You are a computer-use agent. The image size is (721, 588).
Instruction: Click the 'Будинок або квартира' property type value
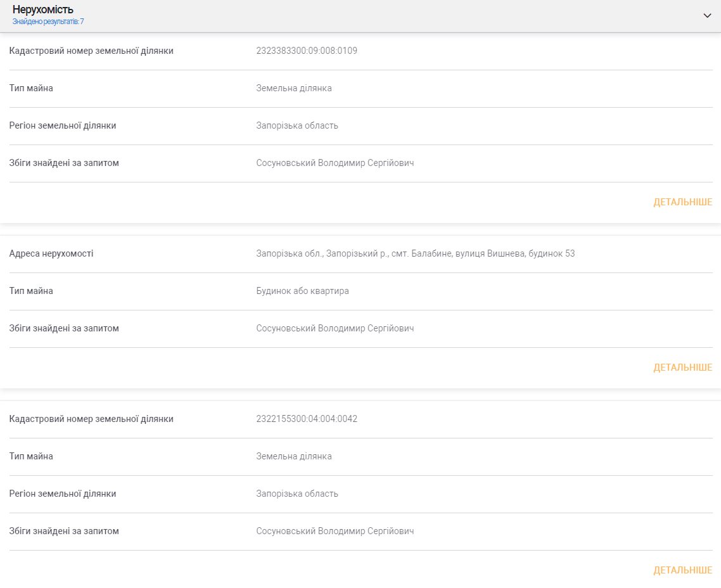pyautogui.click(x=302, y=291)
